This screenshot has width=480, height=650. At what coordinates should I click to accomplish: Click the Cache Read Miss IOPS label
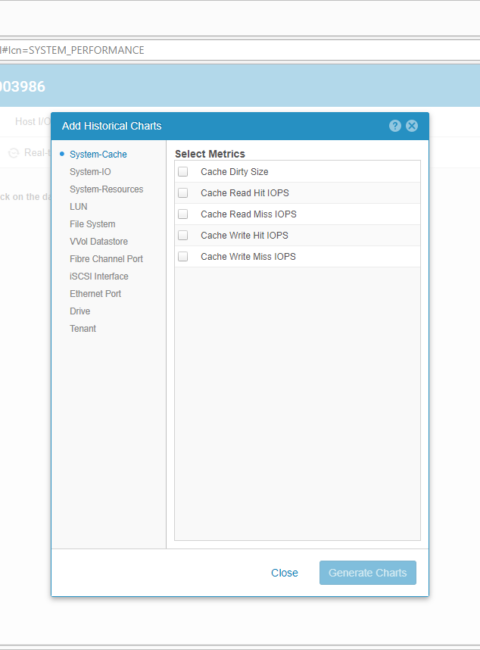249,214
